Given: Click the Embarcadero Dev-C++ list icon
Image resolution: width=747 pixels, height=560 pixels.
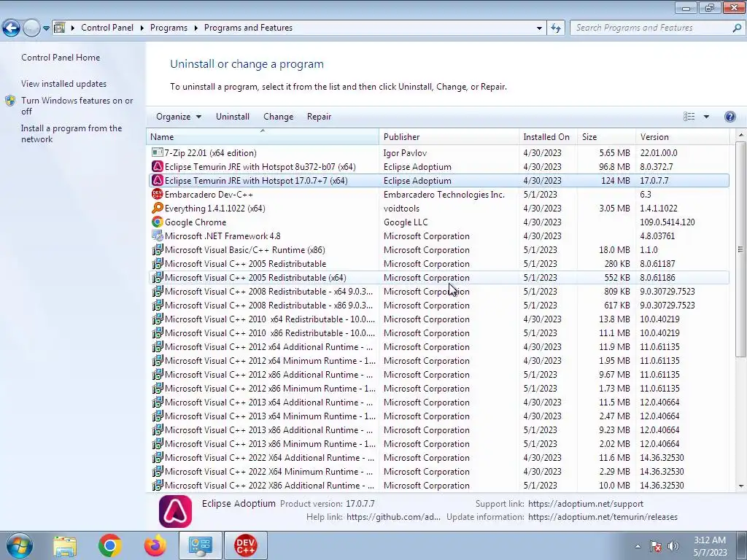Looking at the screenshot, I should point(157,194).
